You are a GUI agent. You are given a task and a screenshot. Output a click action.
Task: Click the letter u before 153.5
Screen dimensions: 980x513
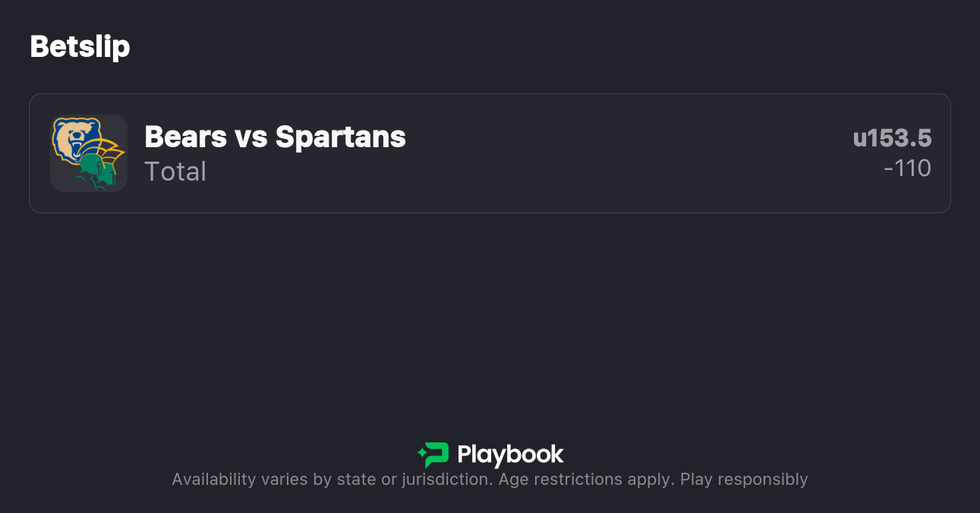pyautogui.click(x=859, y=138)
